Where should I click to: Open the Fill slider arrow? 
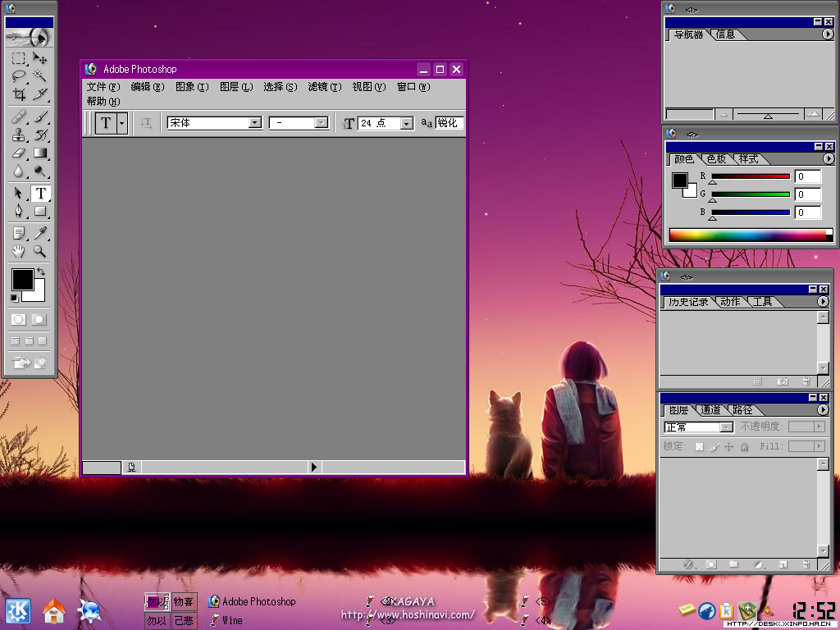pyautogui.click(x=819, y=446)
